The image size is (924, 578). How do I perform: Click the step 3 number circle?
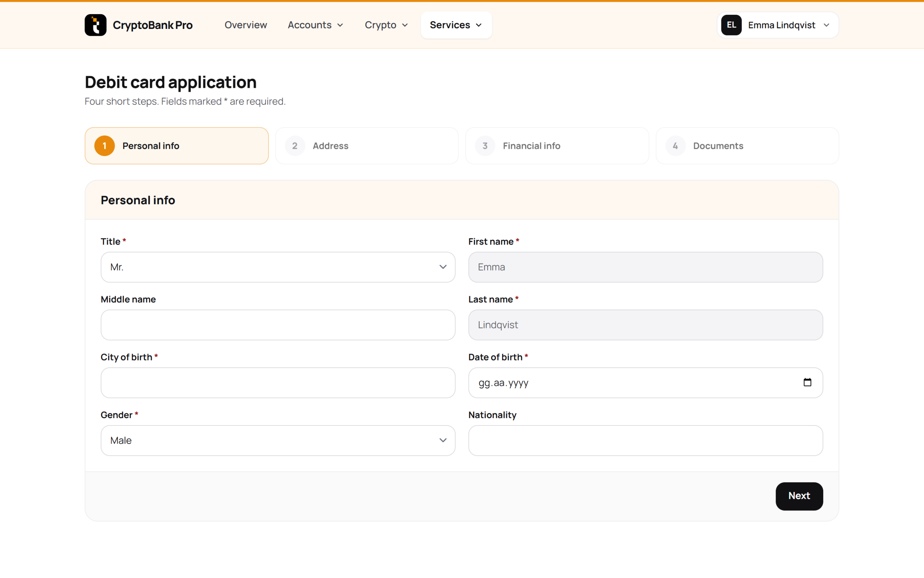point(485,146)
